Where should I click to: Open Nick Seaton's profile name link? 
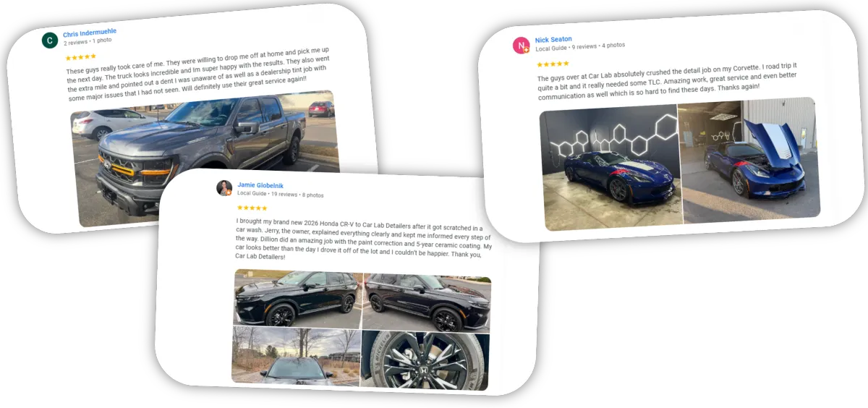tap(553, 39)
